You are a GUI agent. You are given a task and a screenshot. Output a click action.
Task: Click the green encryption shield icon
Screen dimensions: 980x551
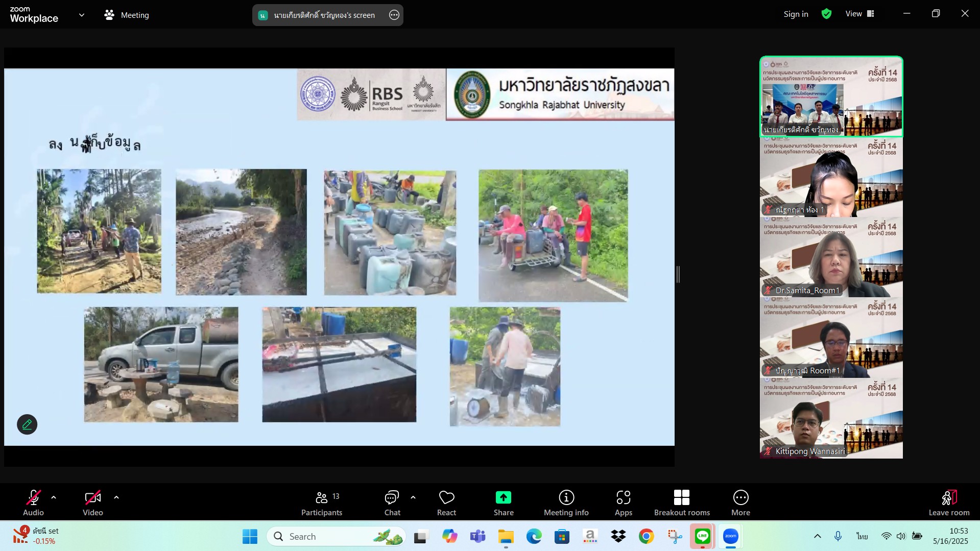click(x=826, y=14)
